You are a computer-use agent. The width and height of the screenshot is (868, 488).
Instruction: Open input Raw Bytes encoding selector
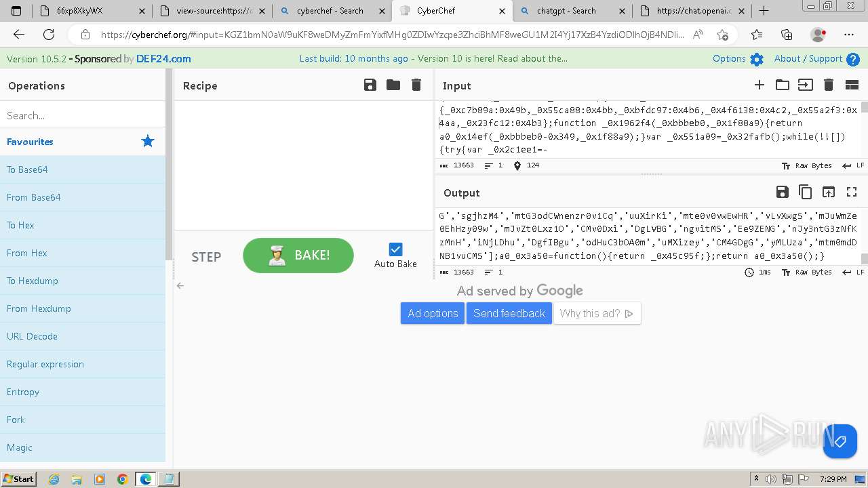[806, 165]
